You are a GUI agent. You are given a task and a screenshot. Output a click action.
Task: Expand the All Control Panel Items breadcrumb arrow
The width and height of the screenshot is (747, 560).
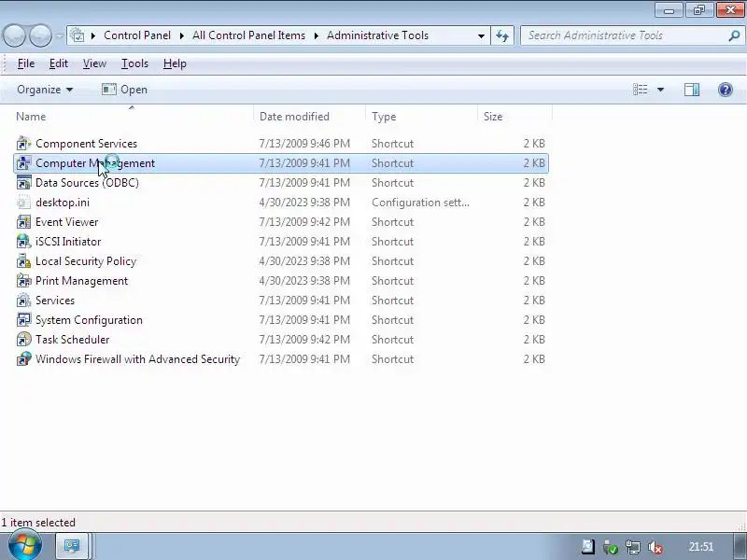click(x=316, y=35)
